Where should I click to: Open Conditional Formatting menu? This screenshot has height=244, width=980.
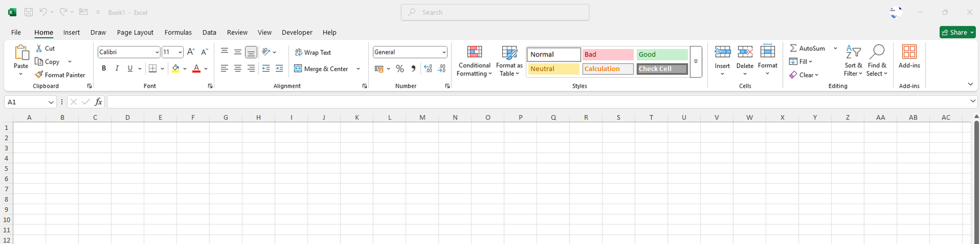pos(474,61)
